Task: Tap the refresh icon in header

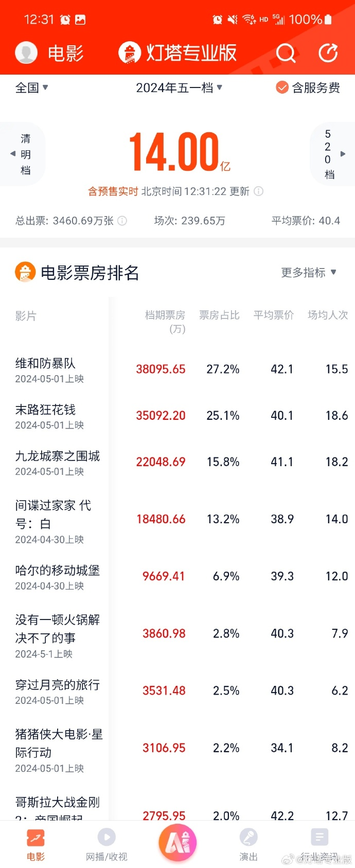Action: pyautogui.click(x=328, y=52)
